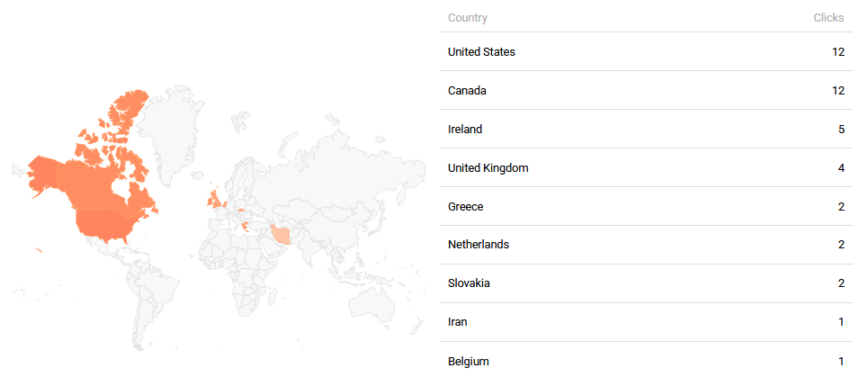This screenshot has height=377, width=868.
Task: Click the Slovakia country name
Action: click(x=470, y=284)
